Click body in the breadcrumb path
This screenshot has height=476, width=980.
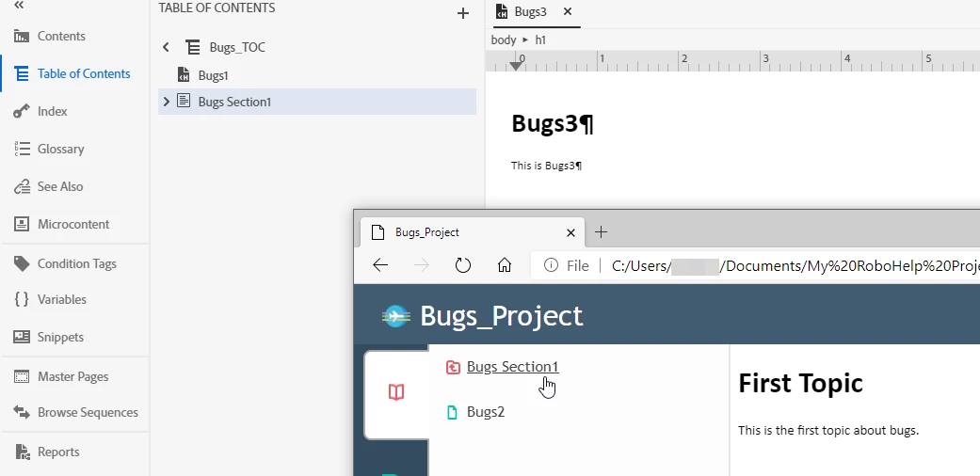point(503,40)
